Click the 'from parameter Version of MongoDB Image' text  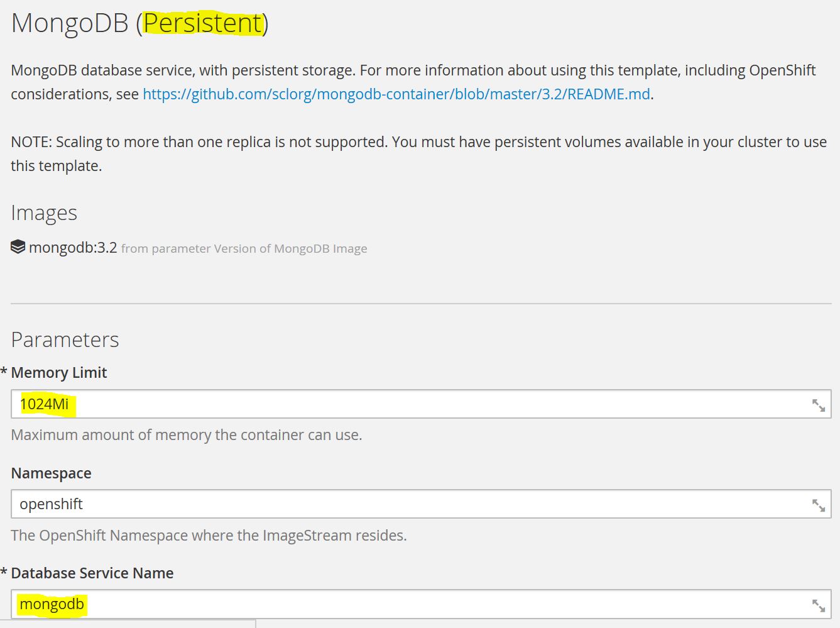point(244,249)
